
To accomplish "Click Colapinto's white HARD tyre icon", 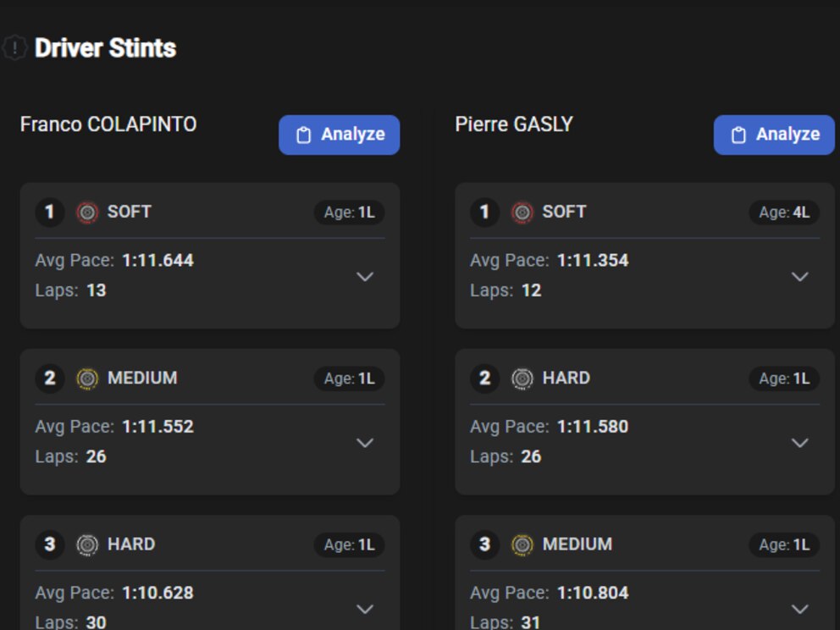I will pyautogui.click(x=87, y=544).
